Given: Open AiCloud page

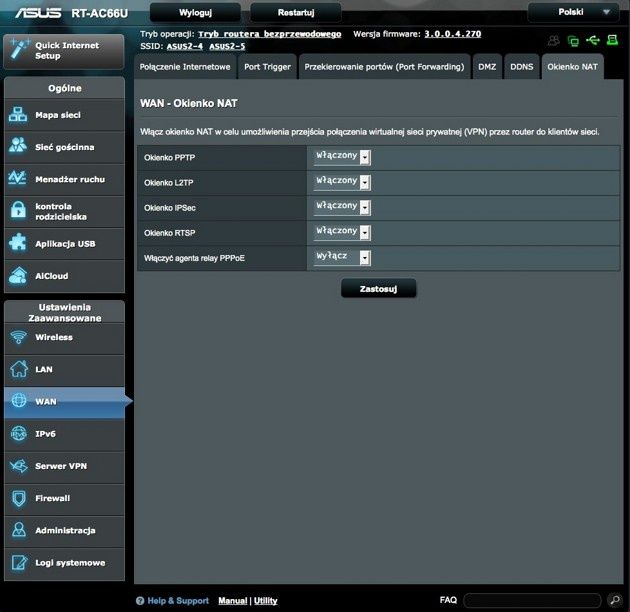Looking at the screenshot, I should click(64, 276).
